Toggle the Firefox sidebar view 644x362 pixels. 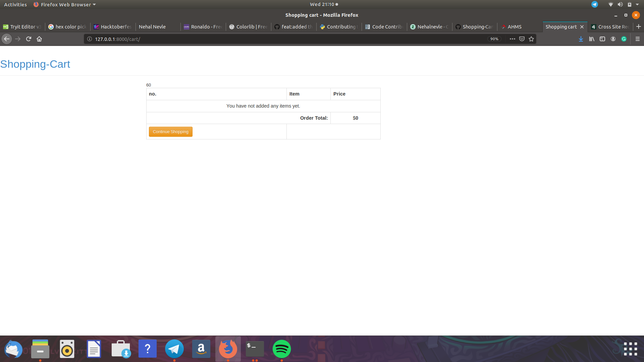pyautogui.click(x=602, y=39)
